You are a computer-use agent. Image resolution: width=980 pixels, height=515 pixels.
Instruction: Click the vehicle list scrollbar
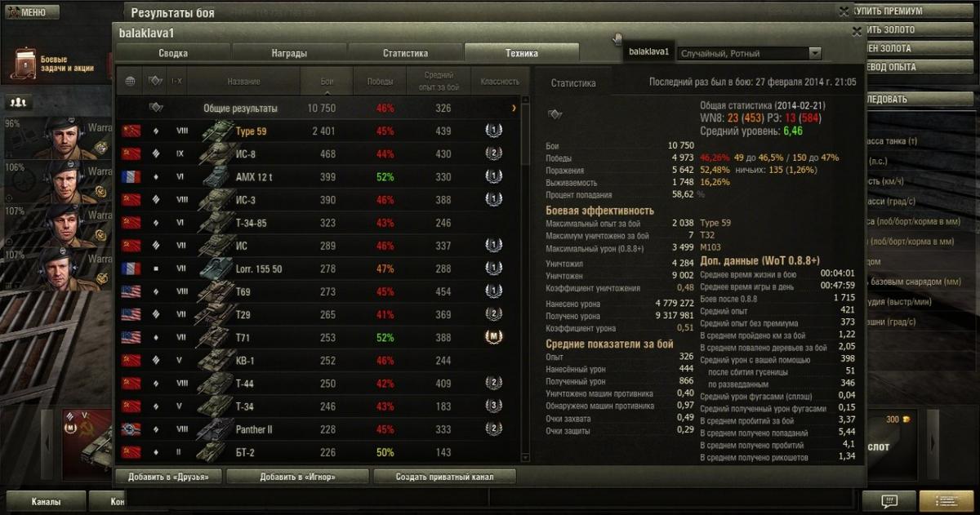(526, 135)
